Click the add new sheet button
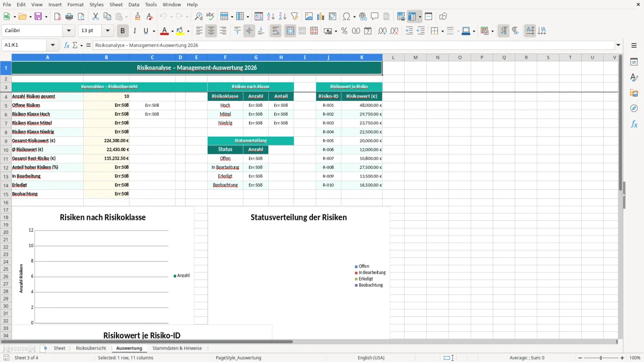This screenshot has width=644, height=362. pos(45,349)
